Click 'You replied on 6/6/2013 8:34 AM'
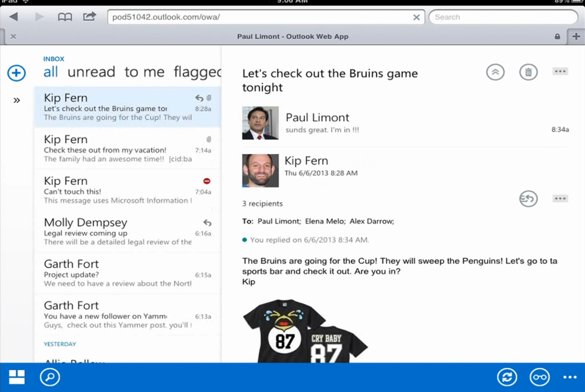This screenshot has width=585, height=392. pyautogui.click(x=309, y=240)
